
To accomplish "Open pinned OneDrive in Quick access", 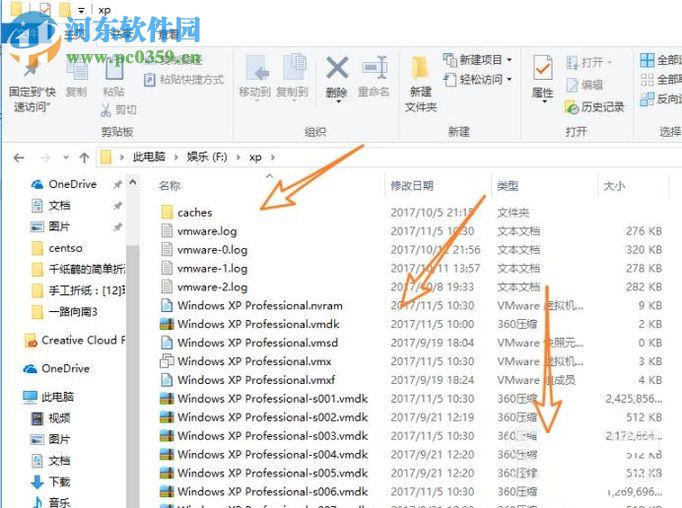I will point(64,184).
